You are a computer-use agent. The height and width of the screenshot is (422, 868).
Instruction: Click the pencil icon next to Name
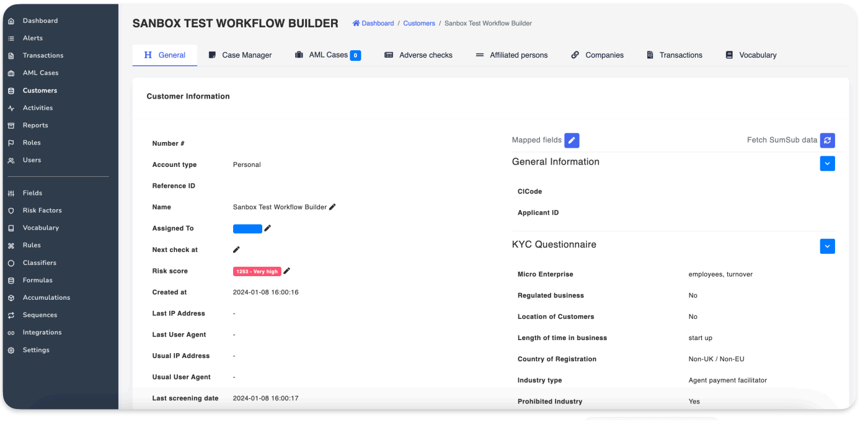coord(332,207)
